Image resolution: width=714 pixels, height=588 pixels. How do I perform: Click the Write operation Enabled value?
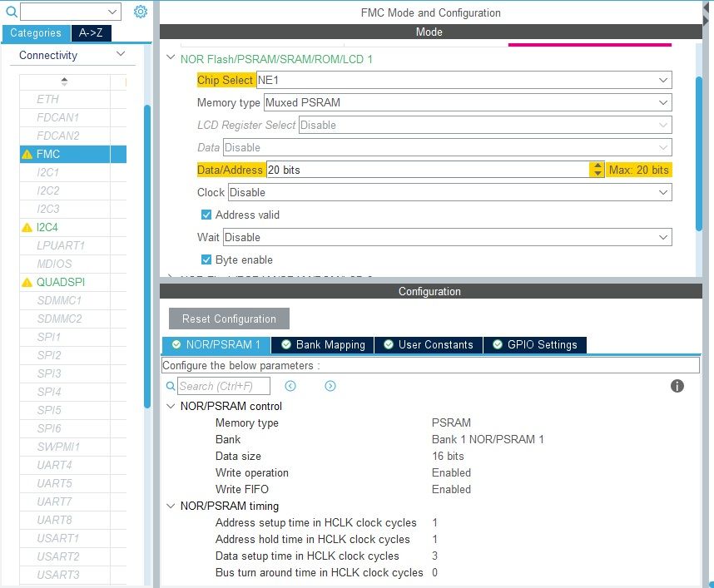click(x=451, y=472)
